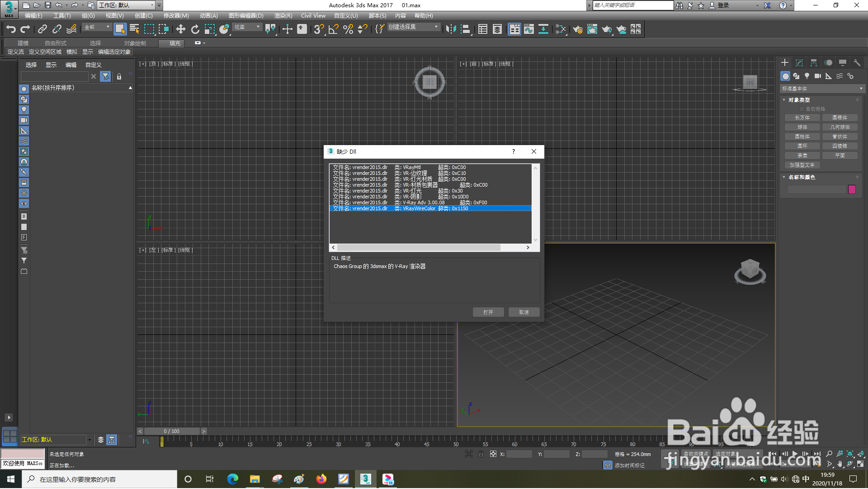Click the 球体 sphere primitive button
868x489 pixels.
coord(802,127)
